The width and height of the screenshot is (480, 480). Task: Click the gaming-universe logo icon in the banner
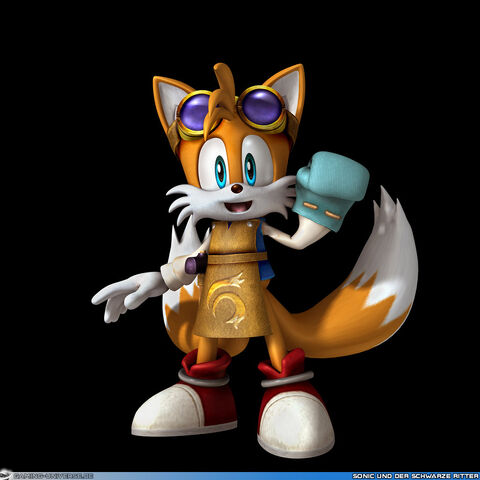coord(6,475)
